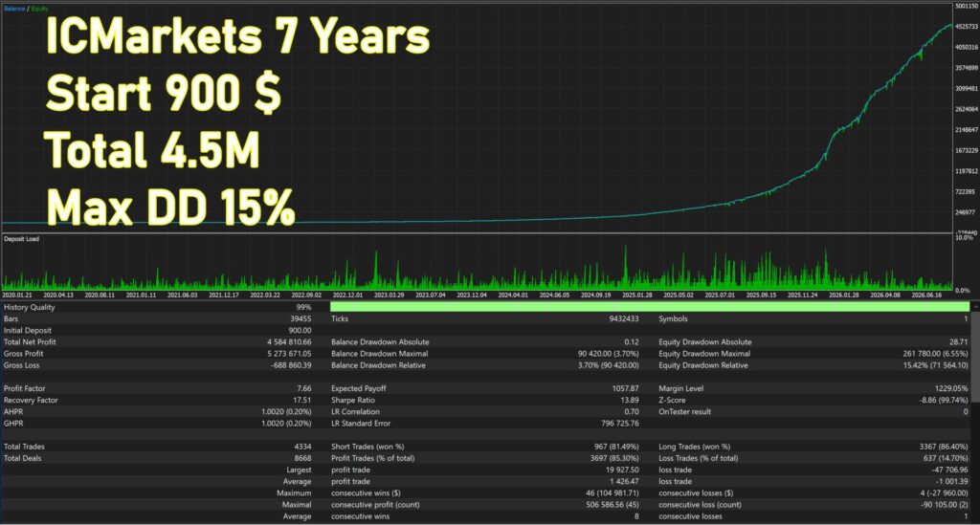Click the '2020.01.21' date on the time axis

(17, 295)
